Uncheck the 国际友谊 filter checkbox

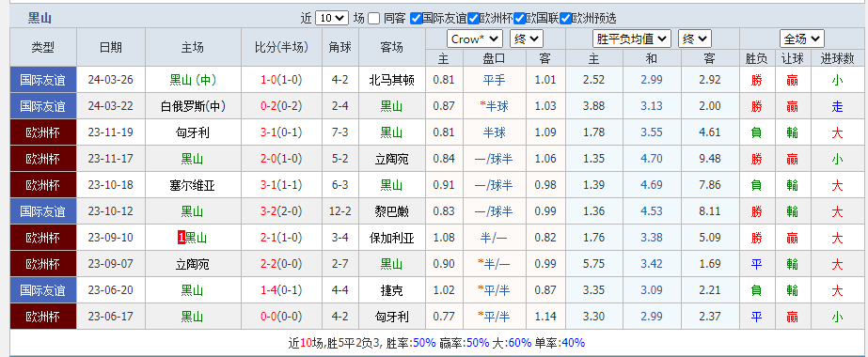pyautogui.click(x=416, y=18)
